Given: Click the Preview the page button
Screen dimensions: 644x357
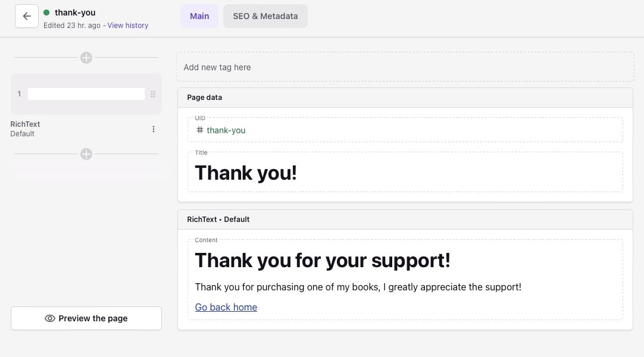Looking at the screenshot, I should click(x=86, y=318).
